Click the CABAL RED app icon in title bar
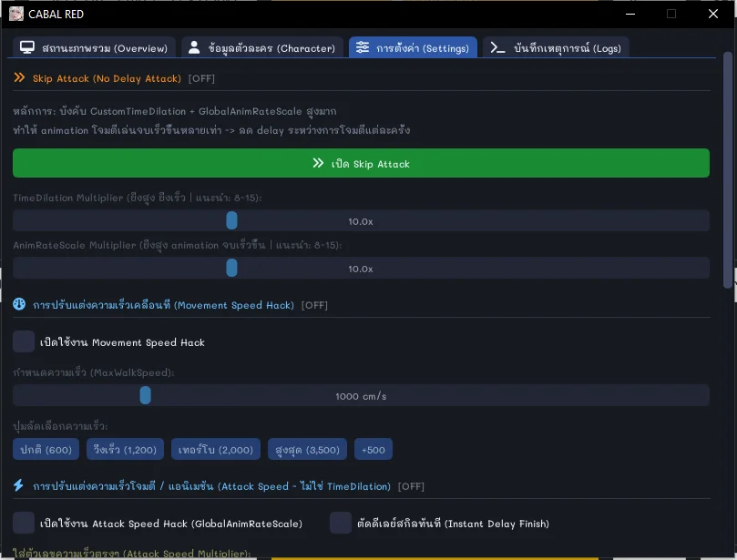The width and height of the screenshot is (737, 560). [x=16, y=14]
